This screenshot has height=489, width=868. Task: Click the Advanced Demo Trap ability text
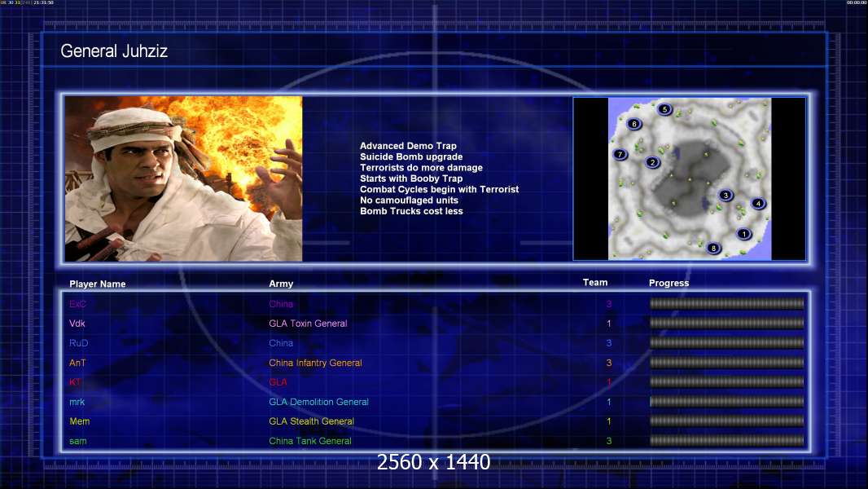(x=408, y=146)
